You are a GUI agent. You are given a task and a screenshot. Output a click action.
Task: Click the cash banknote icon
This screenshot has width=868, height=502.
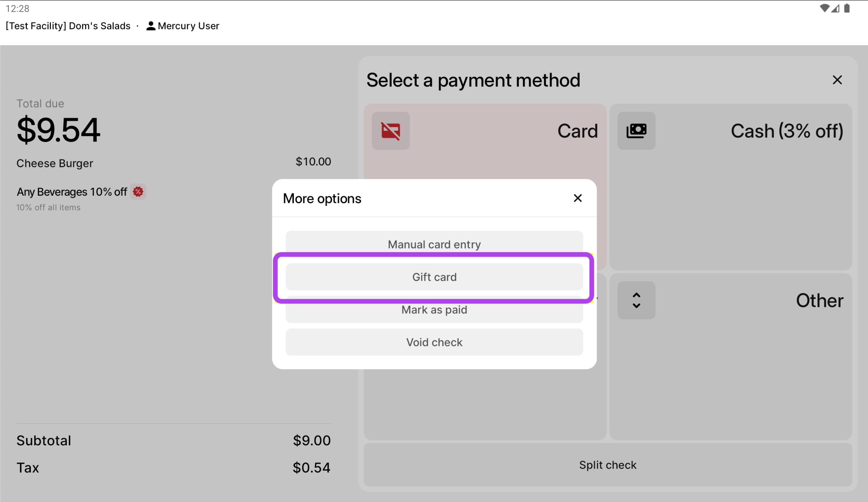point(636,131)
